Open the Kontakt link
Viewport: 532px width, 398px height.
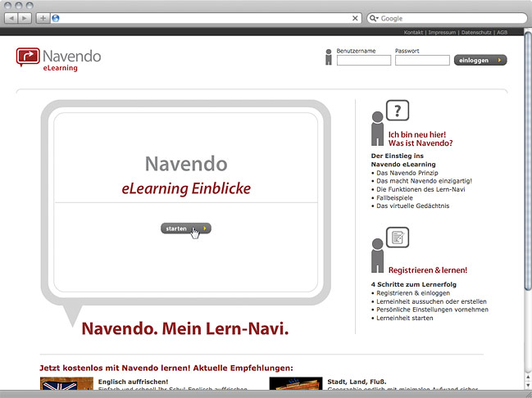(x=413, y=32)
